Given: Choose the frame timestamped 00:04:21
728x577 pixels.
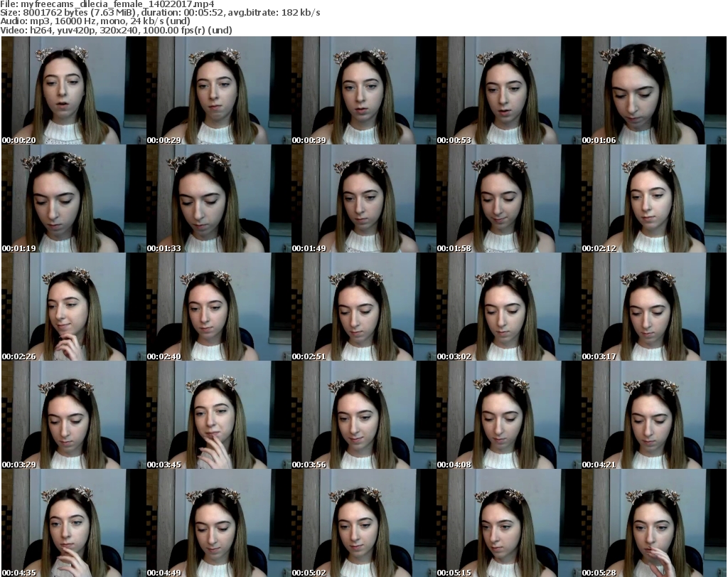Looking at the screenshot, I should (653, 415).
